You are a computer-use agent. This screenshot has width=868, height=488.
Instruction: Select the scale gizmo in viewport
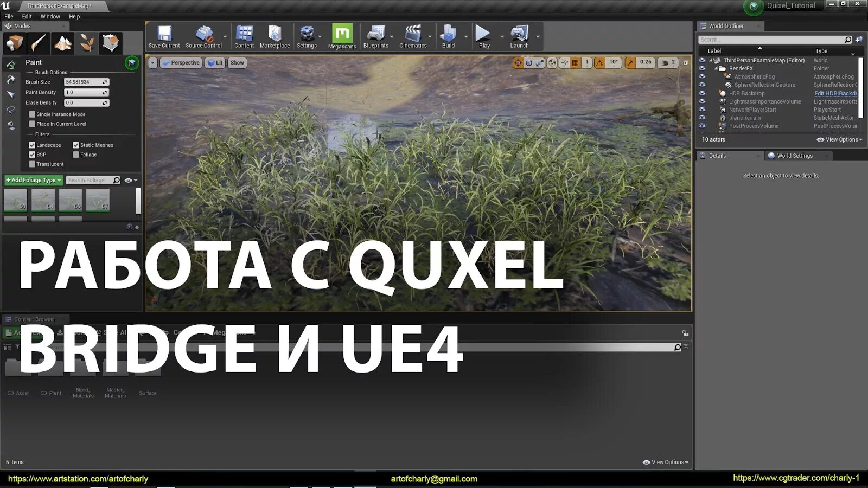click(x=540, y=63)
